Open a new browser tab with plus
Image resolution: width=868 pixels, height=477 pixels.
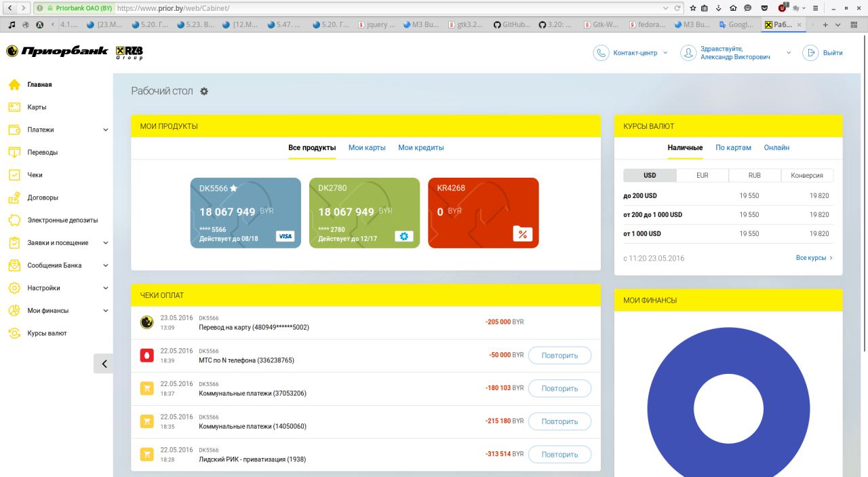[x=825, y=24]
